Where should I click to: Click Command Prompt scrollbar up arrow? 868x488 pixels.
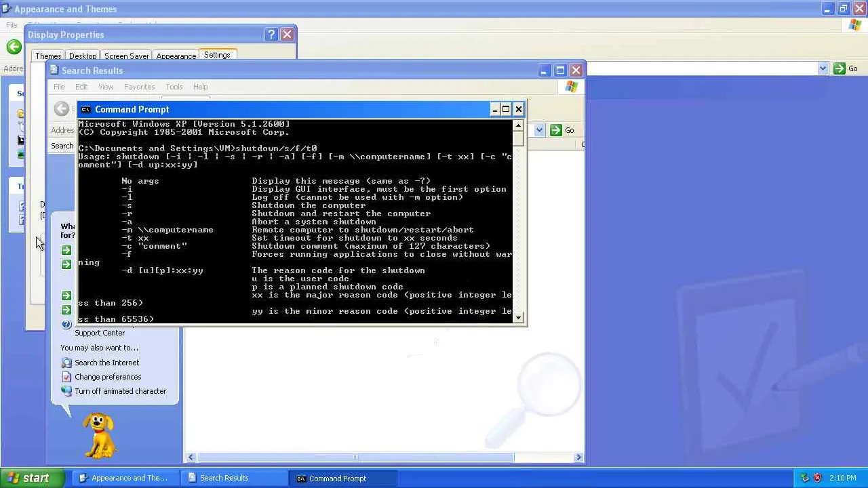519,125
